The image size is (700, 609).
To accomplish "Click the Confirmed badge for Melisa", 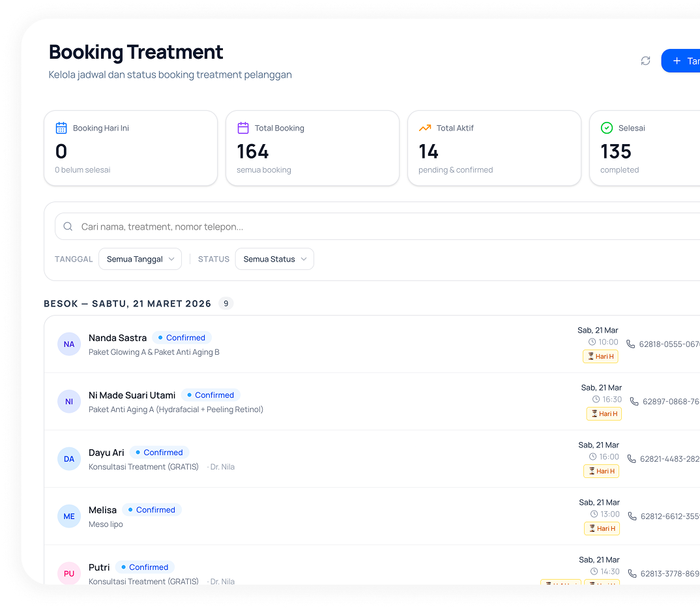I will 151,510.
